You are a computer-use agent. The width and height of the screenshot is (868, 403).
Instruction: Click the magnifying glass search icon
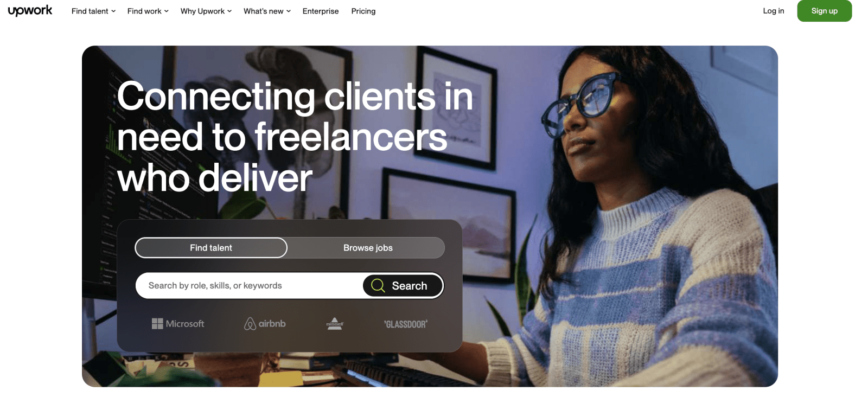coord(378,285)
